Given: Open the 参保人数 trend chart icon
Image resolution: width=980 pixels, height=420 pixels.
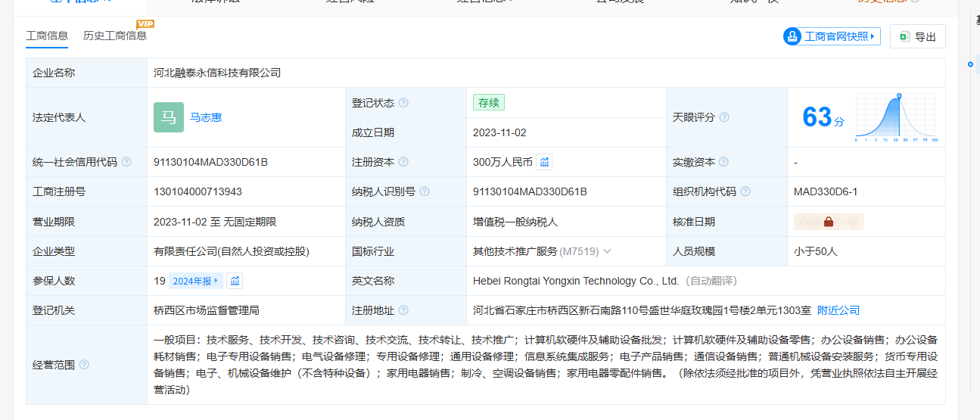Looking at the screenshot, I should (235, 281).
